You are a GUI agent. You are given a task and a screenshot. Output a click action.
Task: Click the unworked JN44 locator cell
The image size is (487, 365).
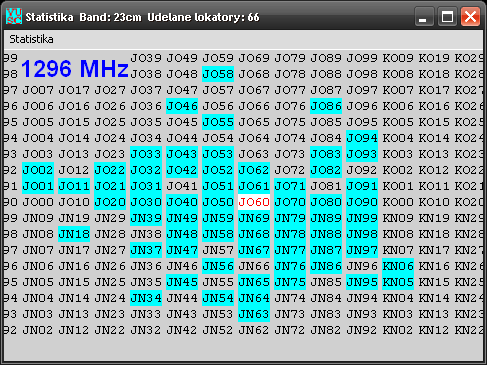click(x=182, y=298)
